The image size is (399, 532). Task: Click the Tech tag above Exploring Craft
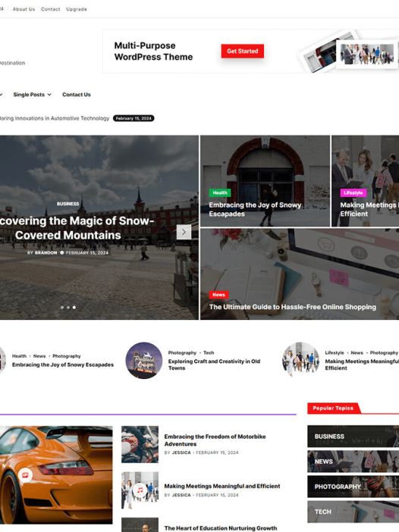(x=209, y=353)
